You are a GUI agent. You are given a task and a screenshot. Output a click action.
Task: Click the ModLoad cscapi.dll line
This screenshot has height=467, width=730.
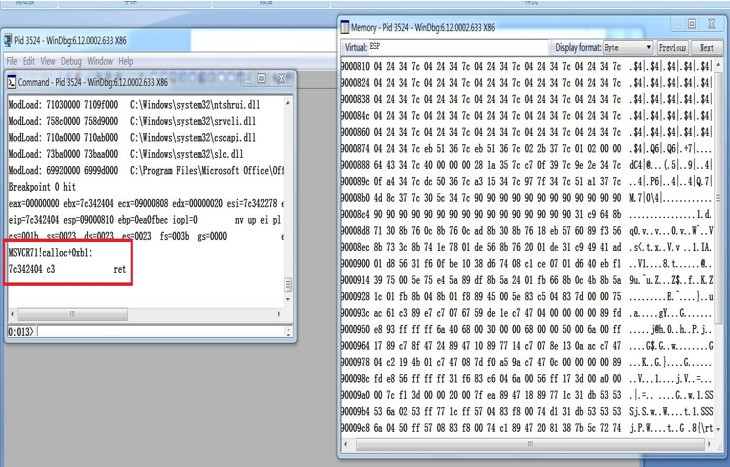[132, 137]
